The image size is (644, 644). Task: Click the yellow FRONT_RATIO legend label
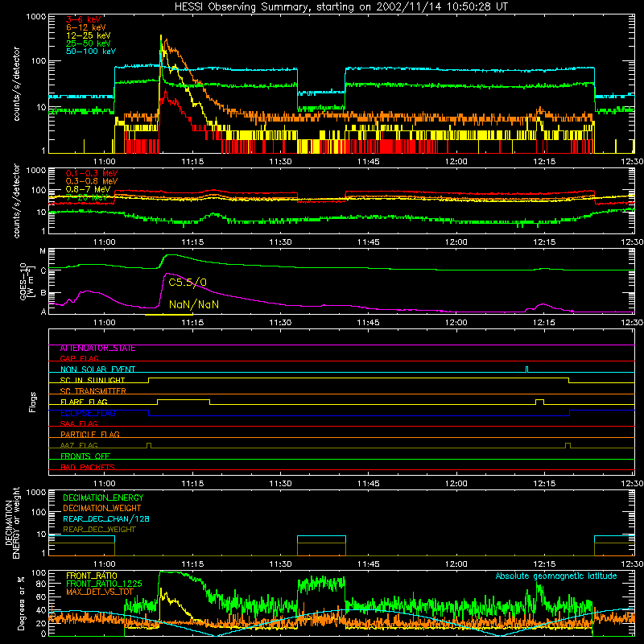point(91,576)
